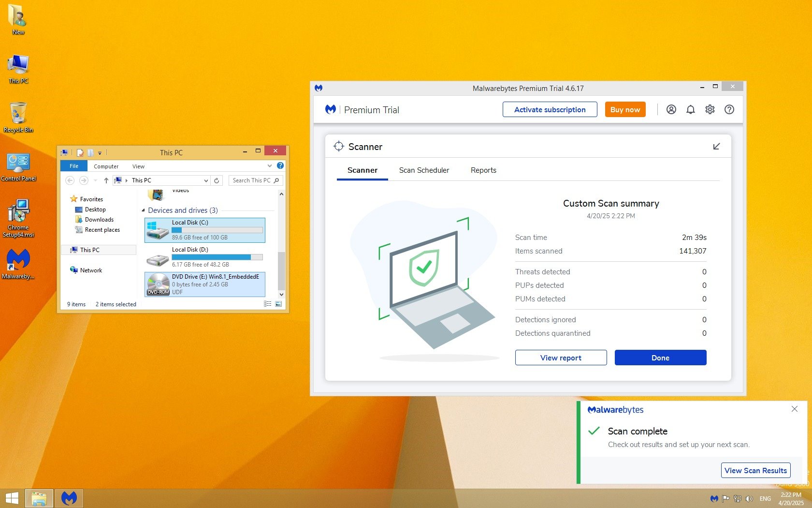Switch to details view in This PC
Image resolution: width=812 pixels, height=508 pixels.
point(268,304)
